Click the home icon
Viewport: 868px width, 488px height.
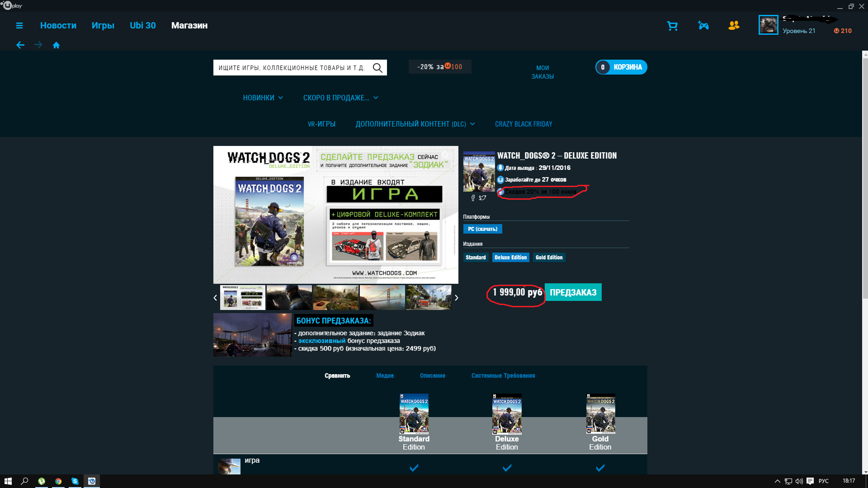point(57,45)
